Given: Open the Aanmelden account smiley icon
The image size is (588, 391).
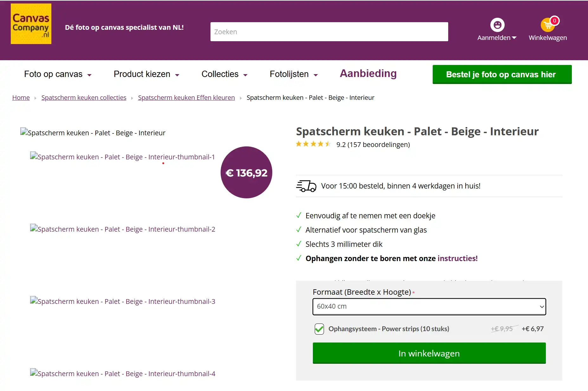Looking at the screenshot, I should coord(497,25).
